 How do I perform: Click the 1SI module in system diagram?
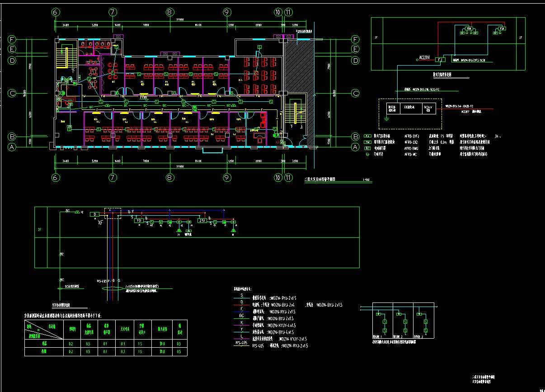[140, 220]
